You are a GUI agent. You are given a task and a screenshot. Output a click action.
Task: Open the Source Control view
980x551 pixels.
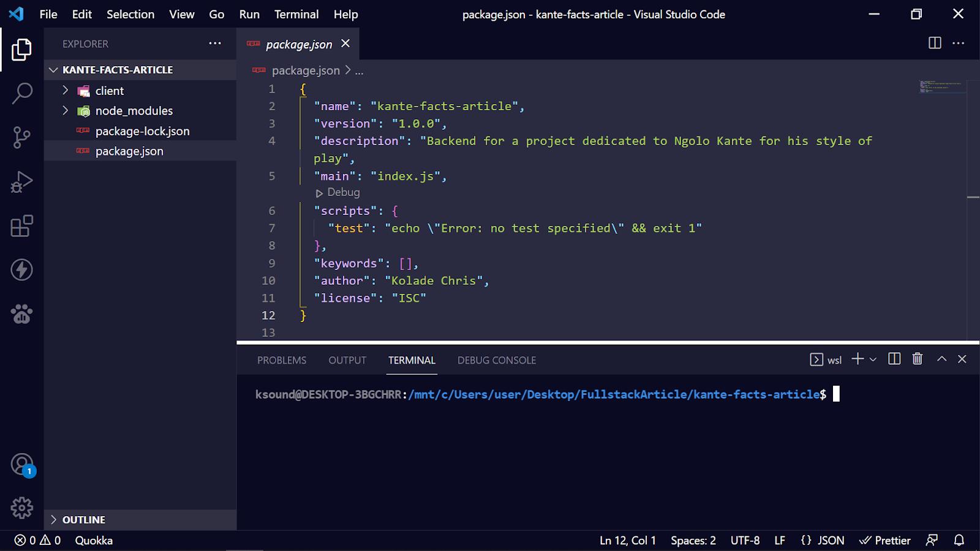pyautogui.click(x=22, y=137)
